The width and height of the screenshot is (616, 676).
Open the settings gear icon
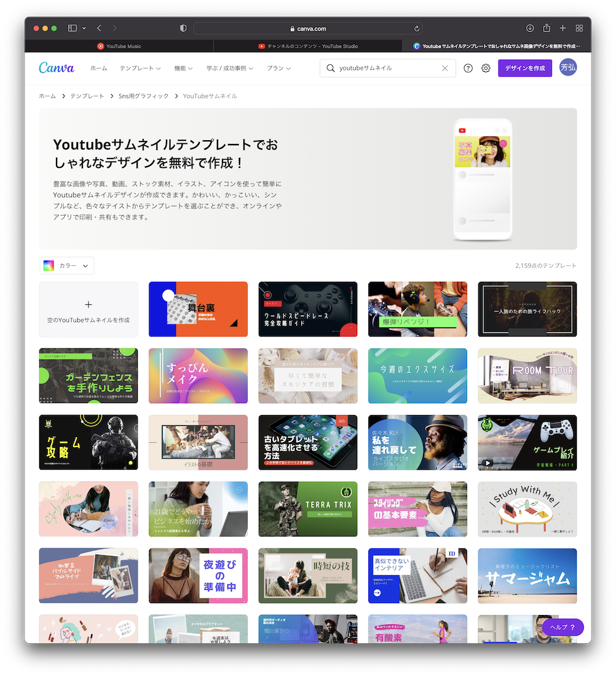coord(486,68)
